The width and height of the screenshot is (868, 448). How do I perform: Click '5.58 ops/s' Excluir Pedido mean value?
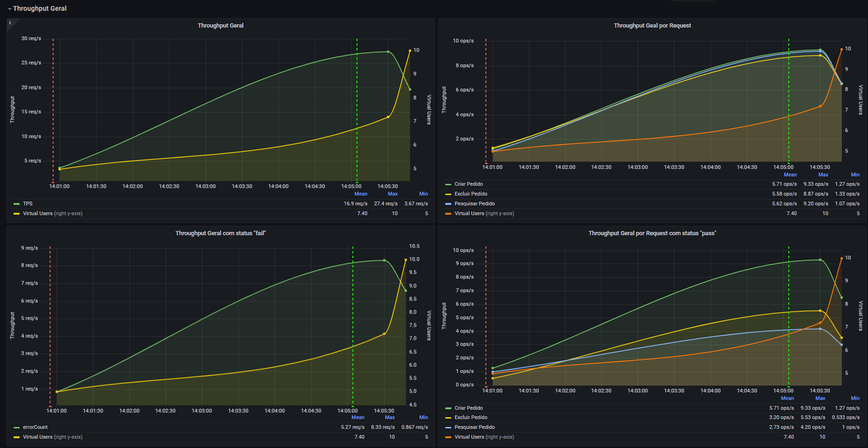point(784,194)
